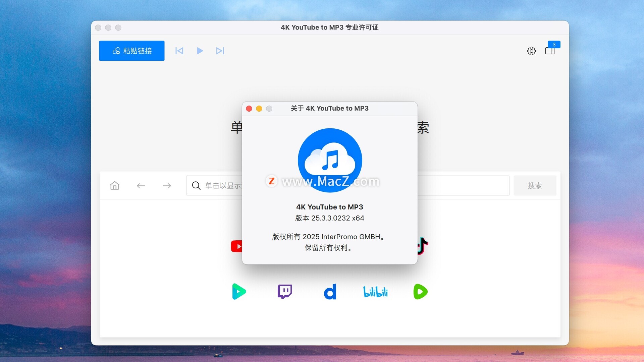Open the teal Naver TV play icon
644x362 pixels.
(239, 292)
